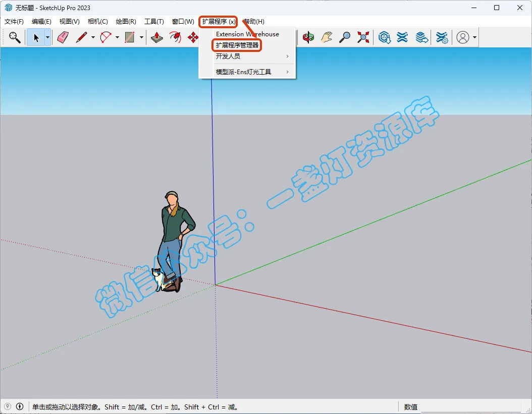Image resolution: width=532 pixels, height=414 pixels.
Task: Expand the Shape tool dropdown arrow
Action: 141,37
